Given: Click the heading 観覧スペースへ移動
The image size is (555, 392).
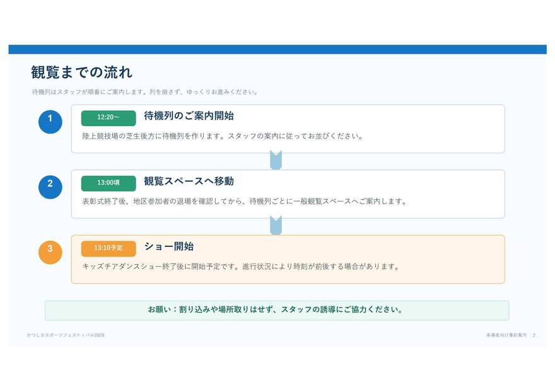Looking at the screenshot, I should pos(189,181).
